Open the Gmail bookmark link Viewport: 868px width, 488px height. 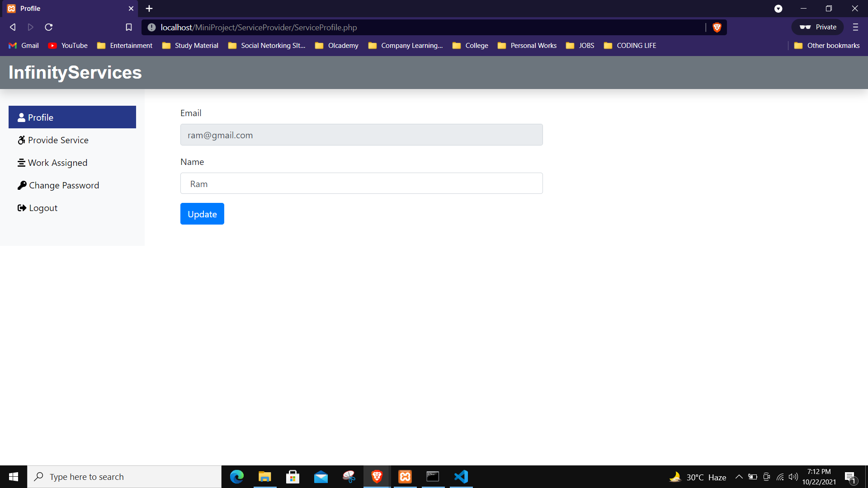point(23,45)
